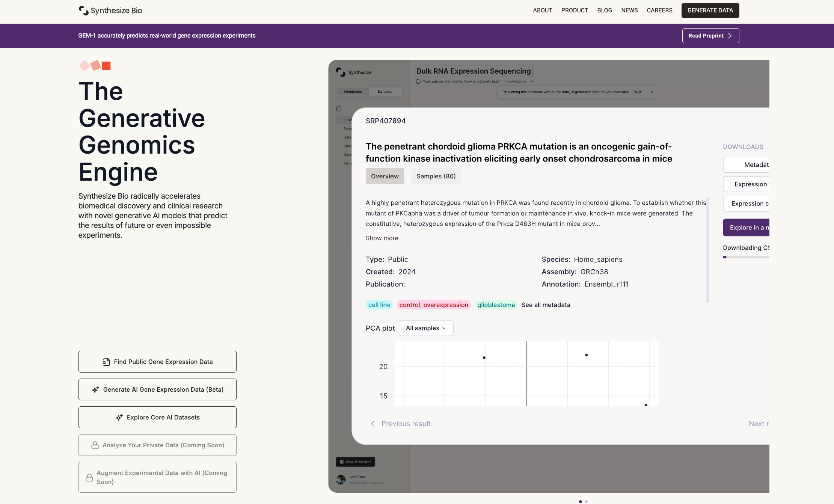Click the Previous result link
The height and width of the screenshot is (504, 834).
[406, 424]
